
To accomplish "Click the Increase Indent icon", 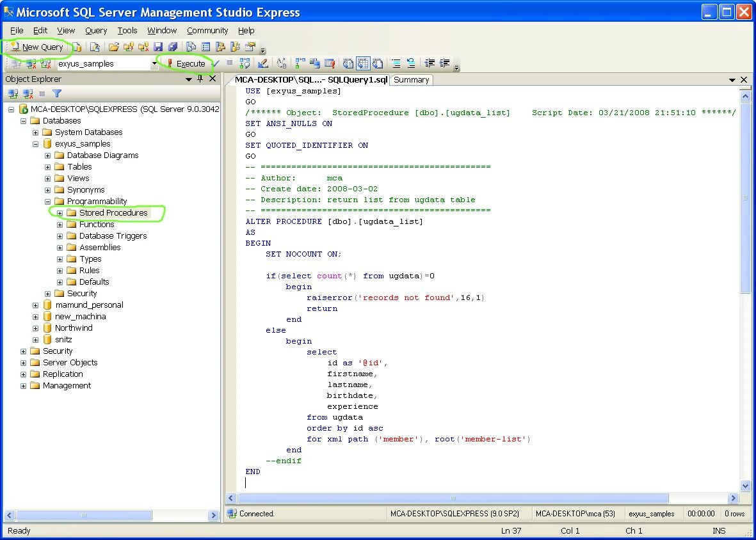I will click(444, 63).
